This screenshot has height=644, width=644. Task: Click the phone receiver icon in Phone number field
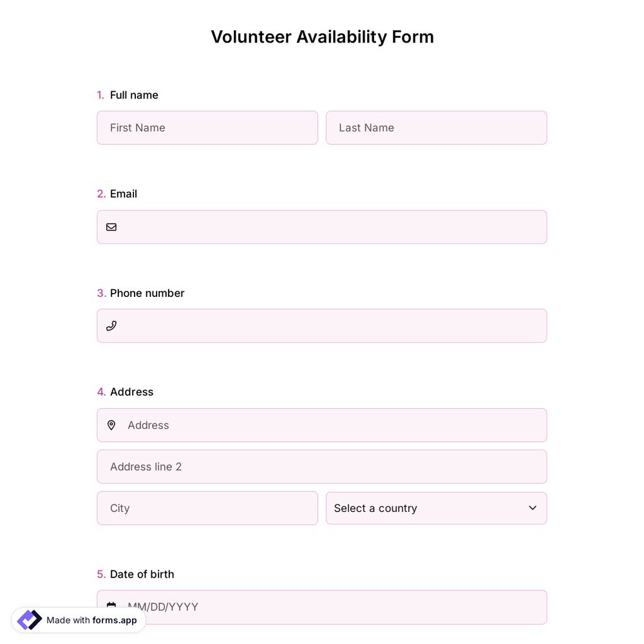pyautogui.click(x=111, y=325)
